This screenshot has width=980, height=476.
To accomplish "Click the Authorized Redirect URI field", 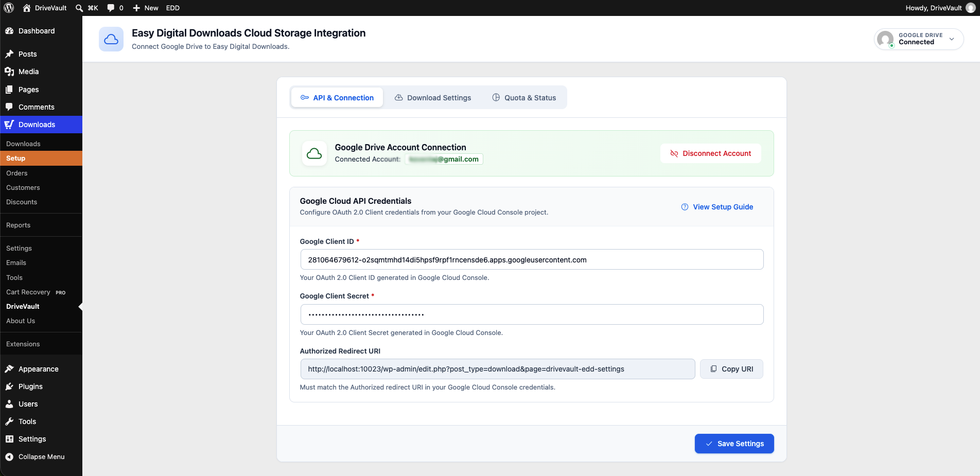I will pyautogui.click(x=498, y=369).
